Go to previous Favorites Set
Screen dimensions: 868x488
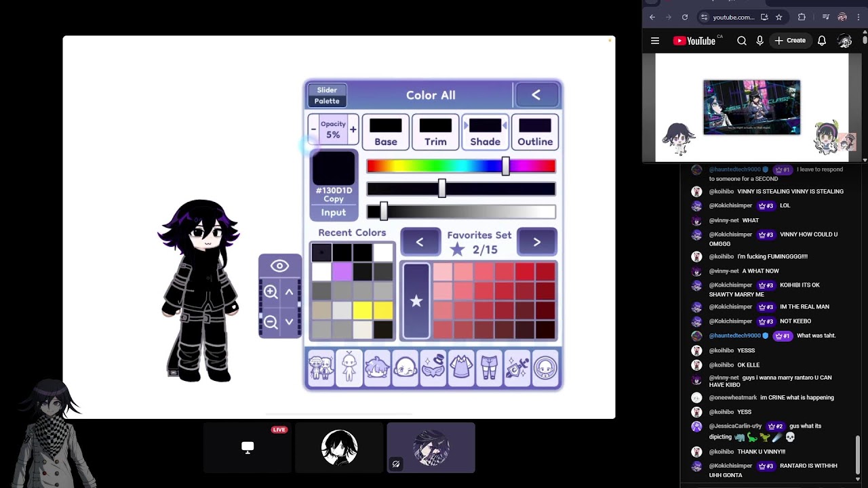(420, 242)
